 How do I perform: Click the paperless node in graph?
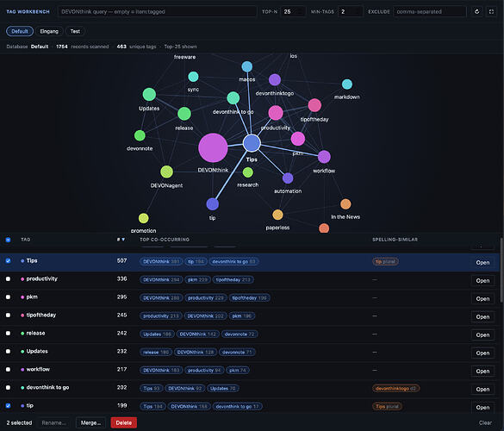[x=277, y=215]
